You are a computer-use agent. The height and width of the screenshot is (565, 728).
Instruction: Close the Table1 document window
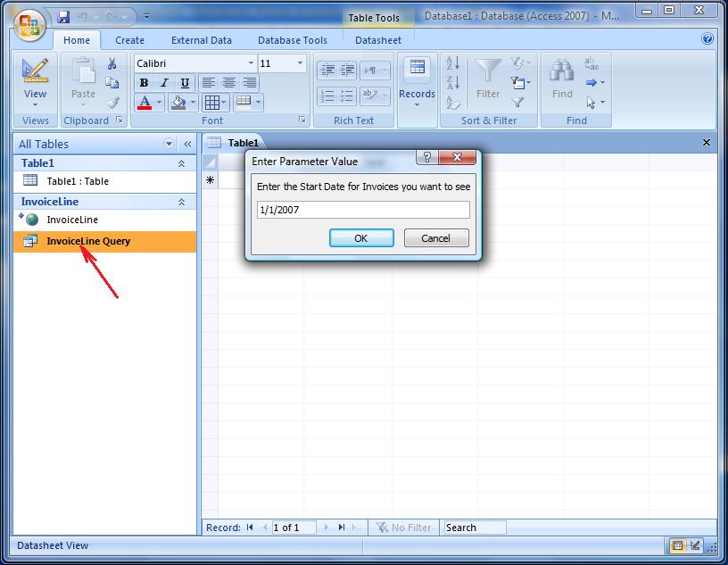point(707,143)
